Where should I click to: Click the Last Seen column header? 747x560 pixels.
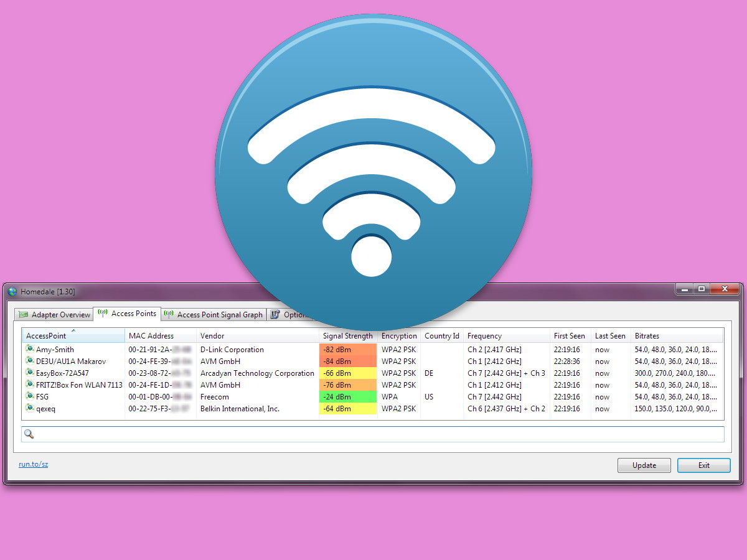(x=611, y=336)
